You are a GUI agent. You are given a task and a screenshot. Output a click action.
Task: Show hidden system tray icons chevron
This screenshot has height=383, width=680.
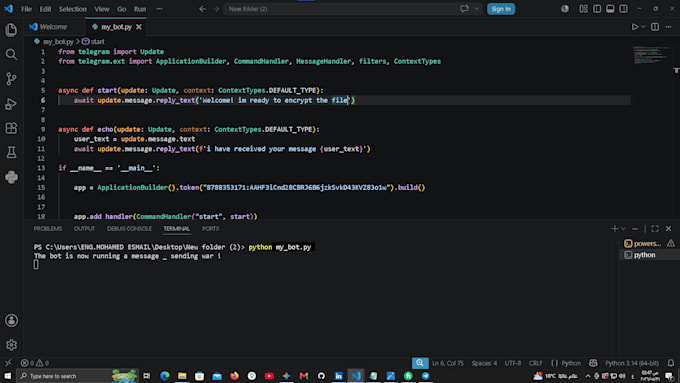point(588,376)
